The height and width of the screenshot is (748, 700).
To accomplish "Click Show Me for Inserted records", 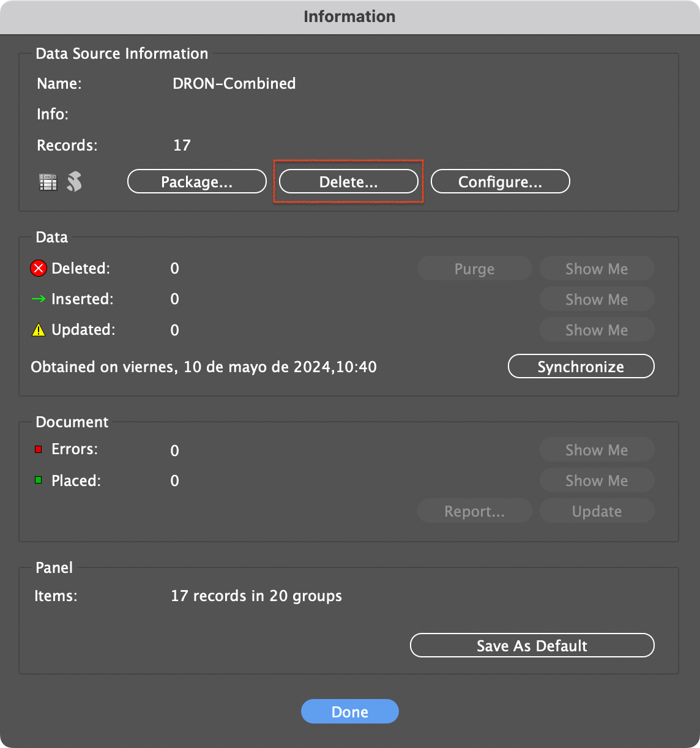I will [597, 299].
